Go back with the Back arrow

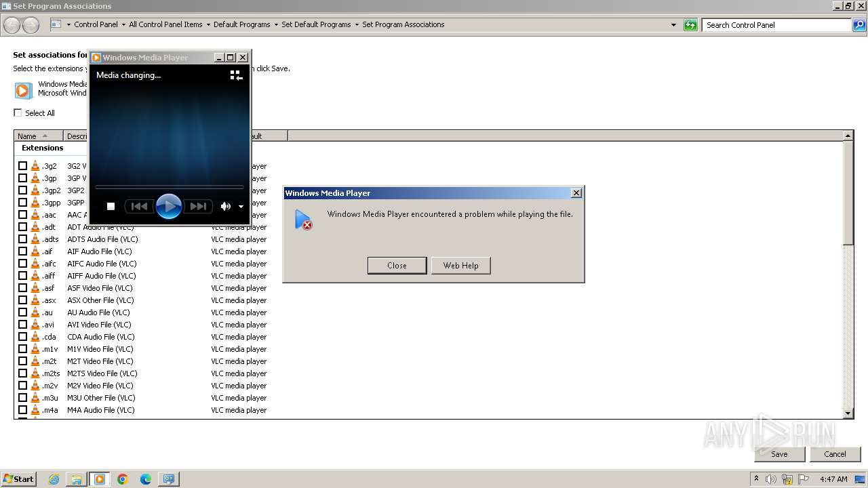(x=12, y=26)
